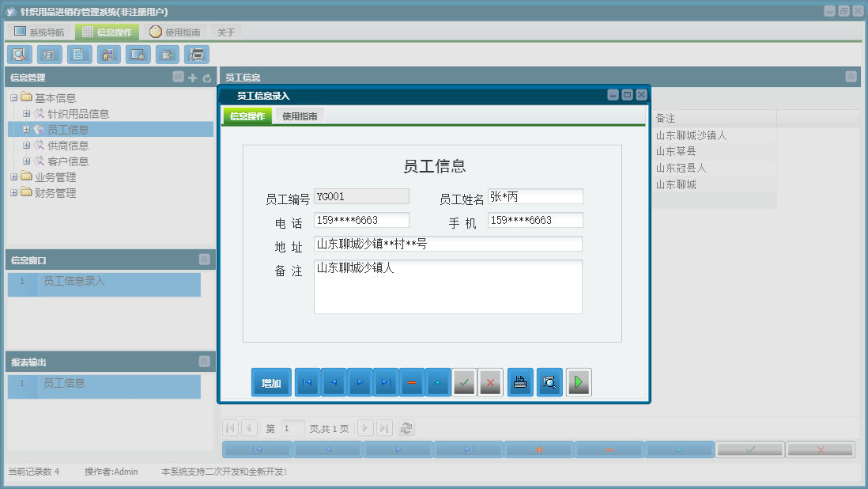Click the 员工编号 field showing YG001
This screenshot has width=868, height=489.
point(361,196)
